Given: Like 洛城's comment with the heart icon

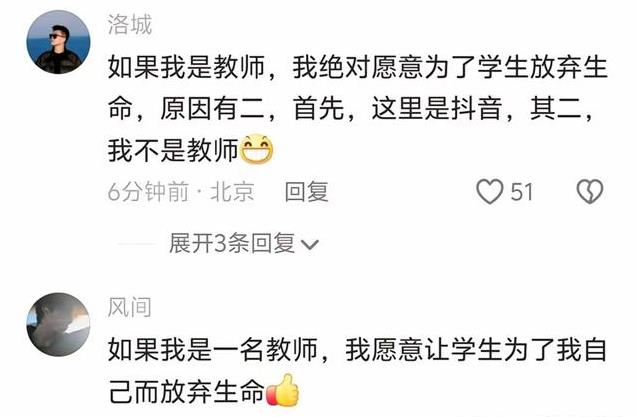Looking at the screenshot, I should (x=490, y=191).
